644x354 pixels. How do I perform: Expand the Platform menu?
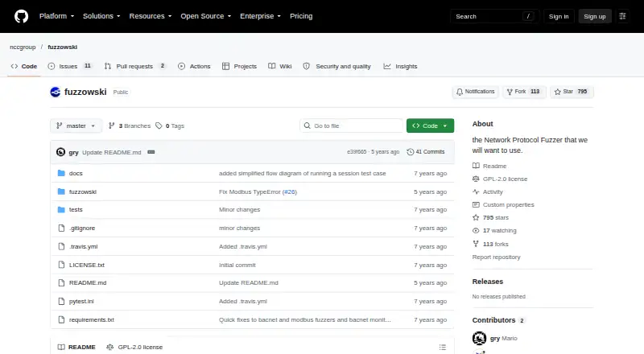56,16
